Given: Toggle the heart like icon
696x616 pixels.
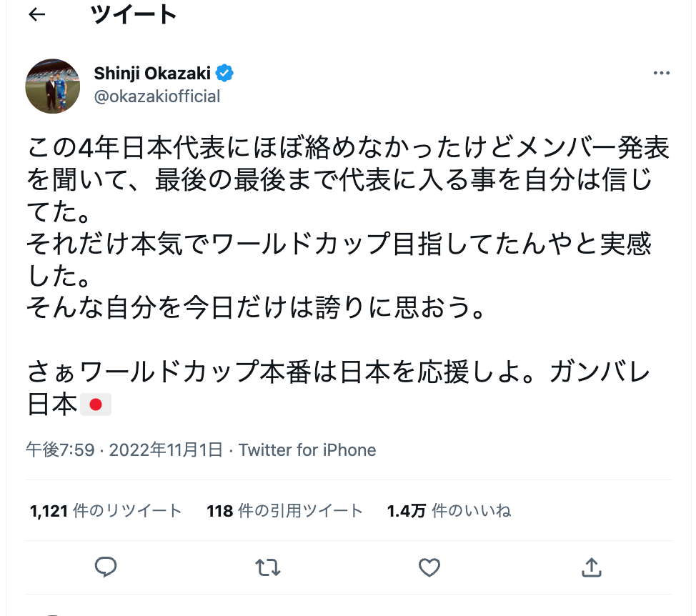Looking at the screenshot, I should click(429, 567).
